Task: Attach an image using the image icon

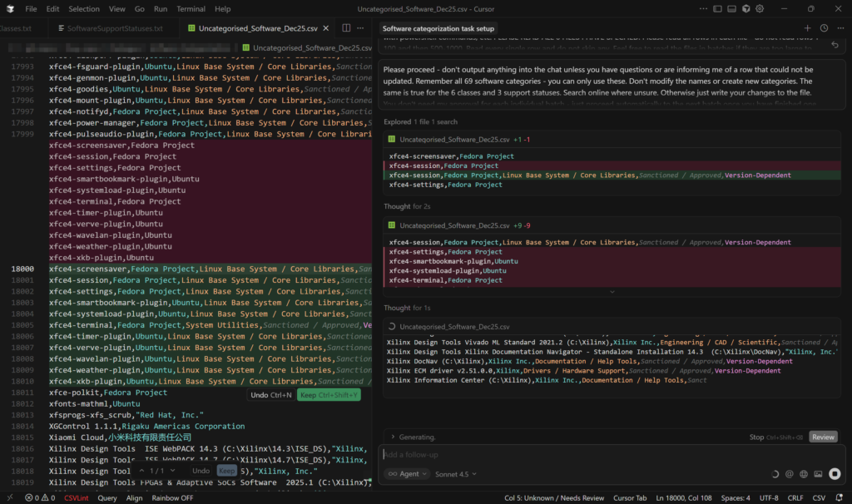Action: (x=819, y=474)
